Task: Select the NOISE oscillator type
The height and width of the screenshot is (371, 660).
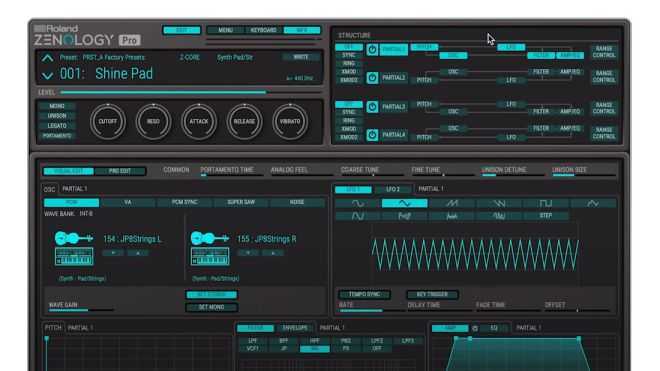Action: point(297,203)
